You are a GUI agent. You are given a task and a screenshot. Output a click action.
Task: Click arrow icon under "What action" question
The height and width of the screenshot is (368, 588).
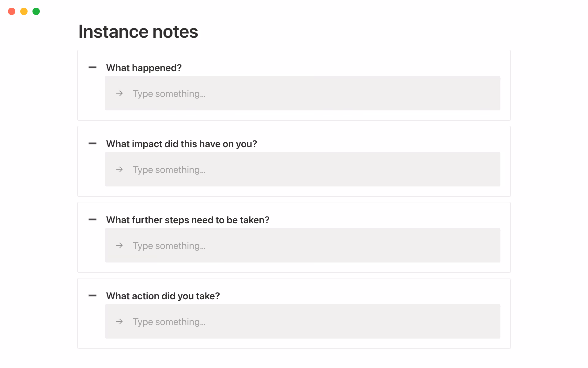tap(119, 321)
